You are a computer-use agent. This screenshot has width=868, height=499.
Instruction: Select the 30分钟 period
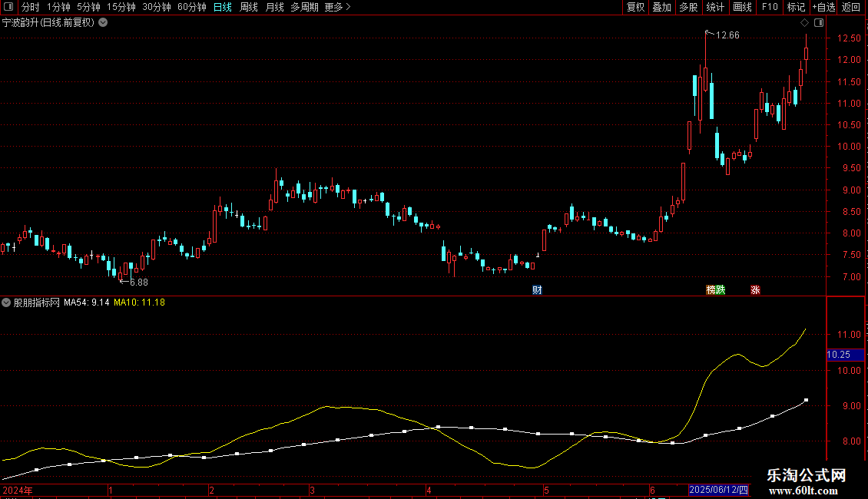157,7
